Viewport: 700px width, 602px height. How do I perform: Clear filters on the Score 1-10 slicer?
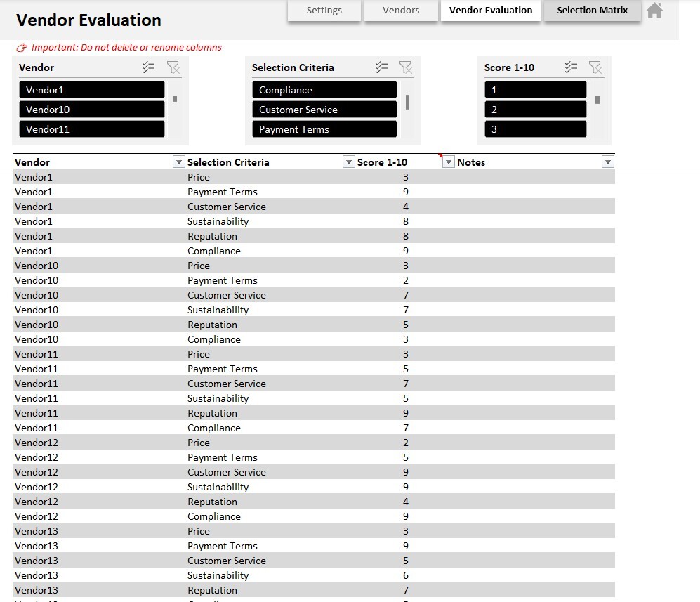(595, 67)
